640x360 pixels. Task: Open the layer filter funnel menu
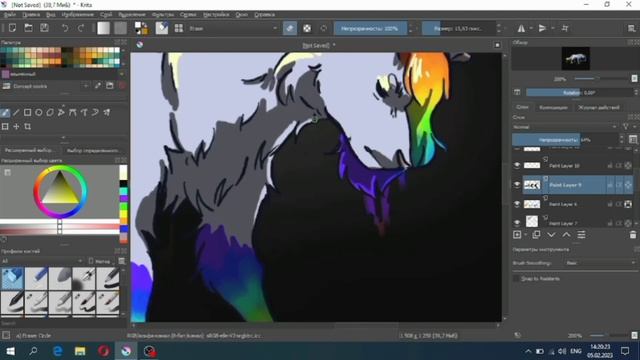pos(626,127)
